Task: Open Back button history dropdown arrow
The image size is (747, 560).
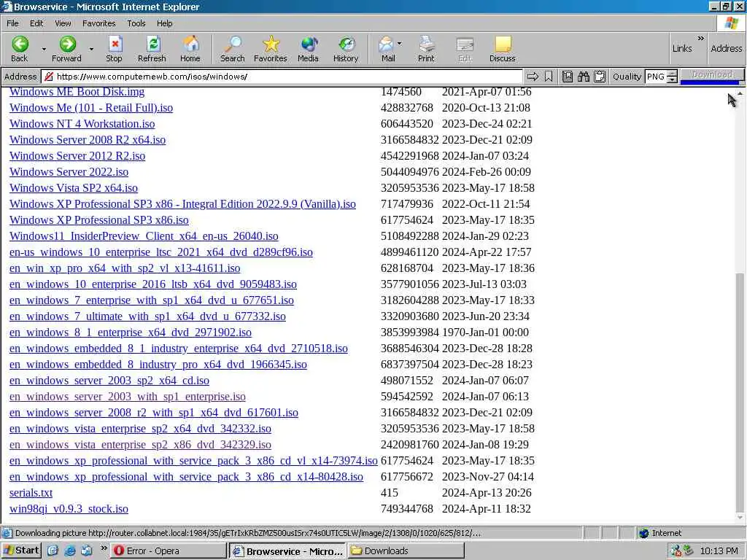Action: 44,49
